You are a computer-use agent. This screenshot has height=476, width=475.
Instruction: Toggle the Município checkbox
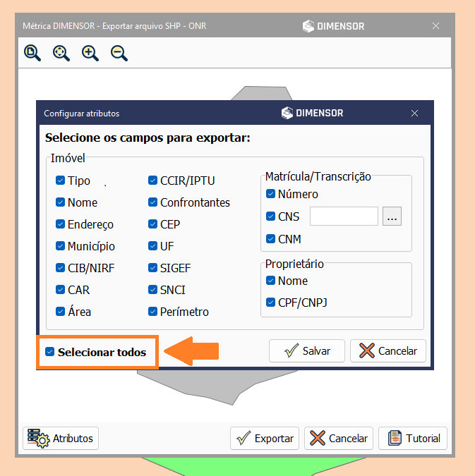tap(60, 246)
